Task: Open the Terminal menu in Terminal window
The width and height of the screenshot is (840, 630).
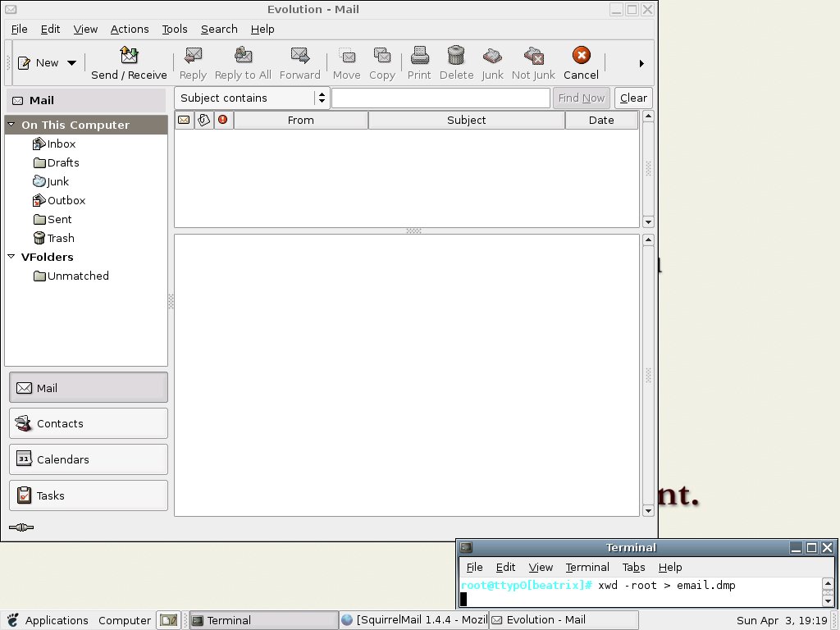Action: (587, 567)
